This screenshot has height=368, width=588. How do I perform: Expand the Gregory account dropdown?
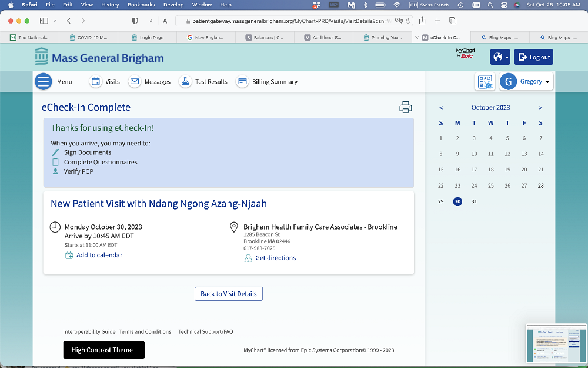(x=526, y=82)
